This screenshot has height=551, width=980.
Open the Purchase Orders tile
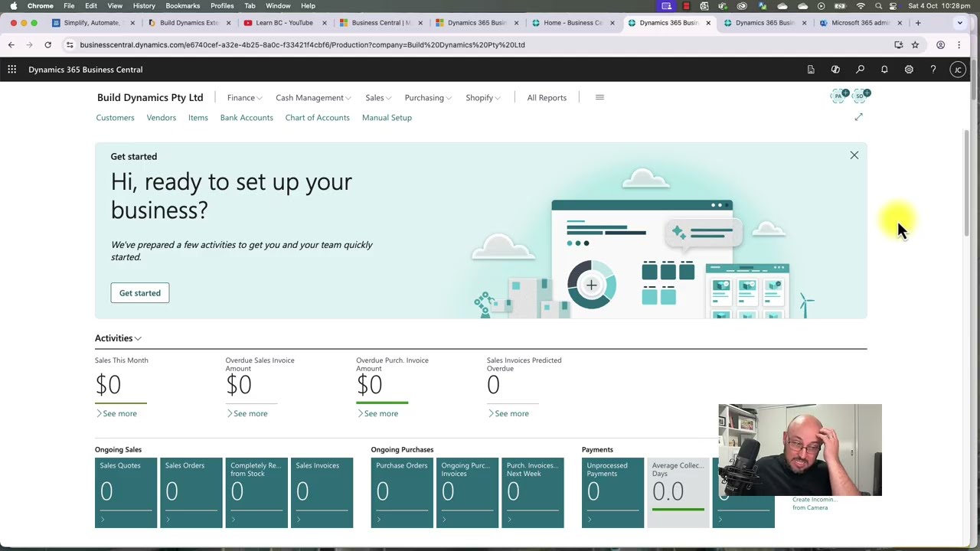click(402, 493)
